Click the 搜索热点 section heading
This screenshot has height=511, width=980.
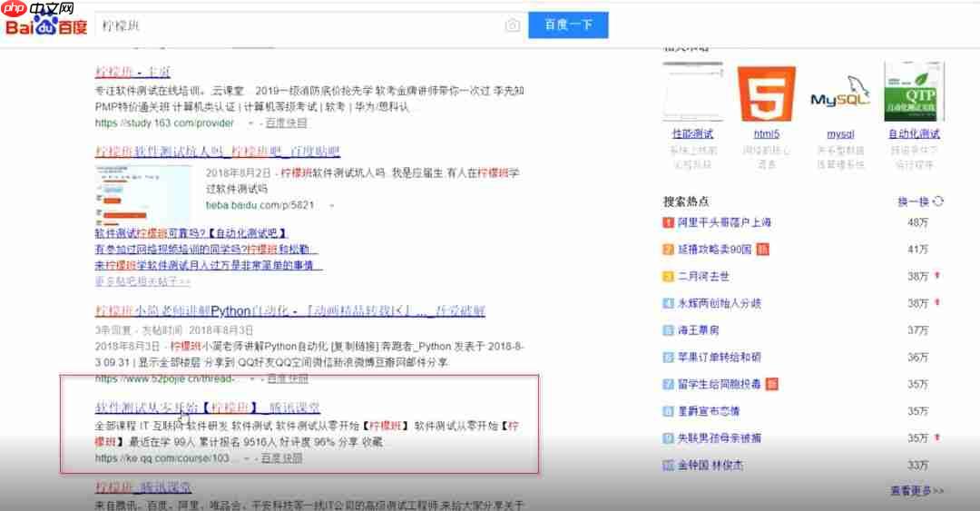click(x=686, y=201)
